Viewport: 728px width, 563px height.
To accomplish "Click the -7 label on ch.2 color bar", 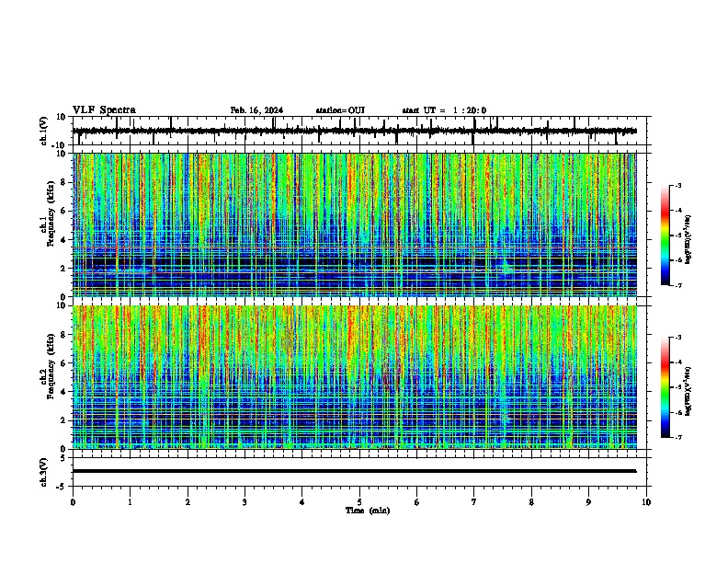I will point(678,437).
